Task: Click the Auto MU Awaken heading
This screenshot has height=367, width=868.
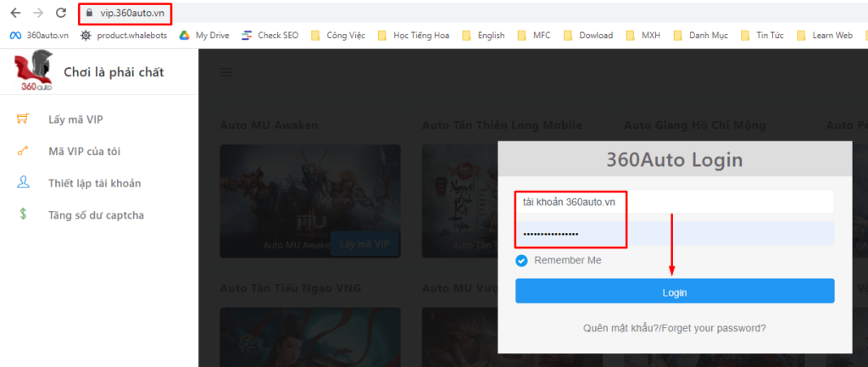Action: [x=269, y=125]
